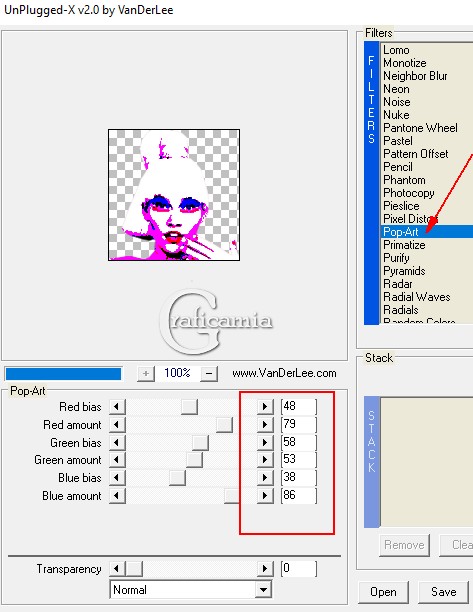The height and width of the screenshot is (612, 473).
Task: Click Green bias right arrow
Action: [x=265, y=443]
